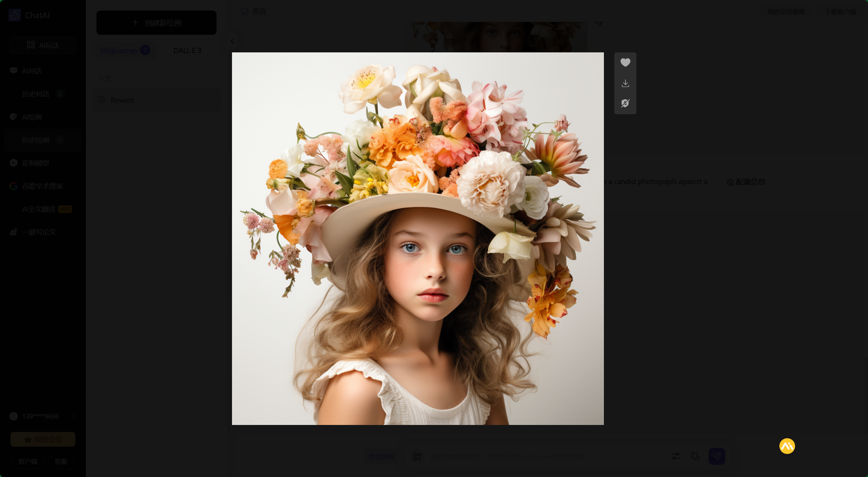This screenshot has height=477, width=868.
Task: Switch to the DALL·E 3 tab
Action: [187, 51]
